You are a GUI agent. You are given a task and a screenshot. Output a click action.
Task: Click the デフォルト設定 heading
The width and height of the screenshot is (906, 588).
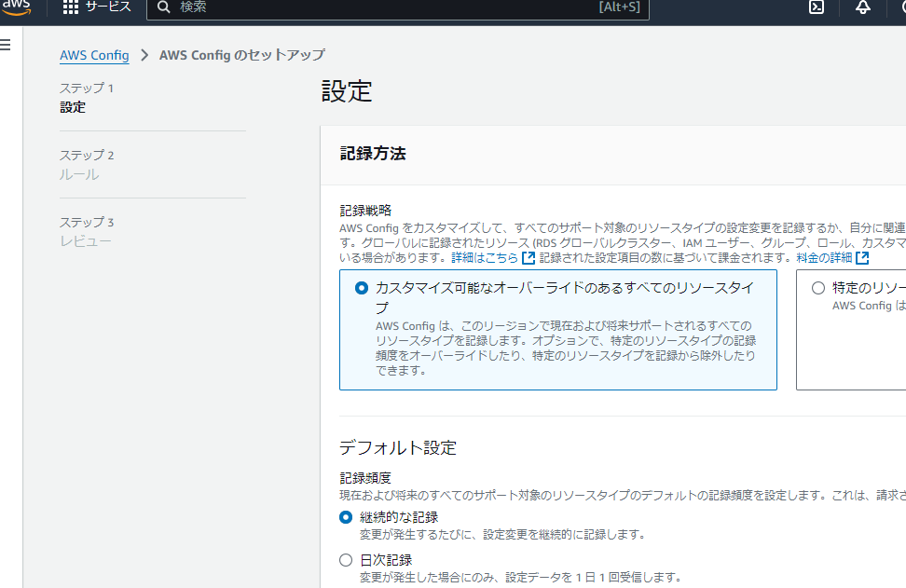point(397,447)
